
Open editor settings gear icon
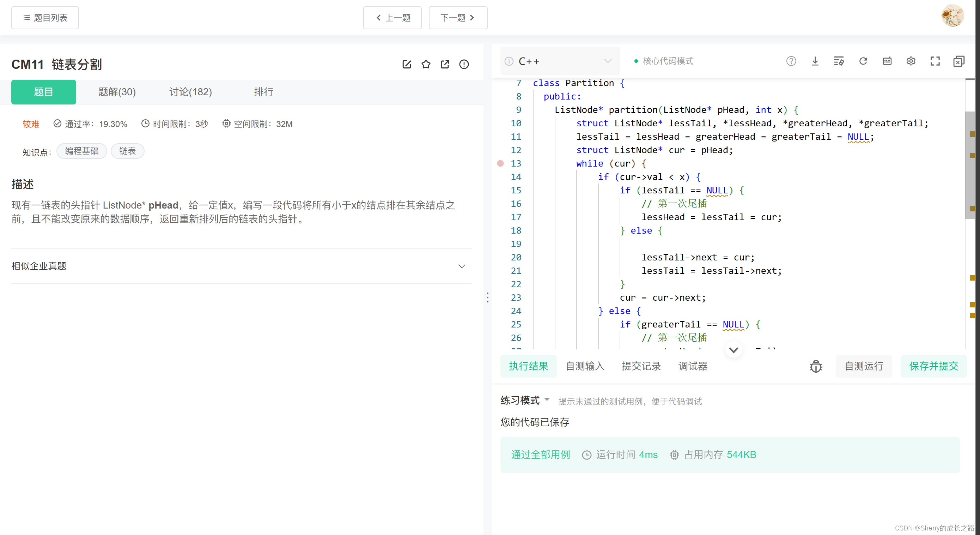[911, 61]
